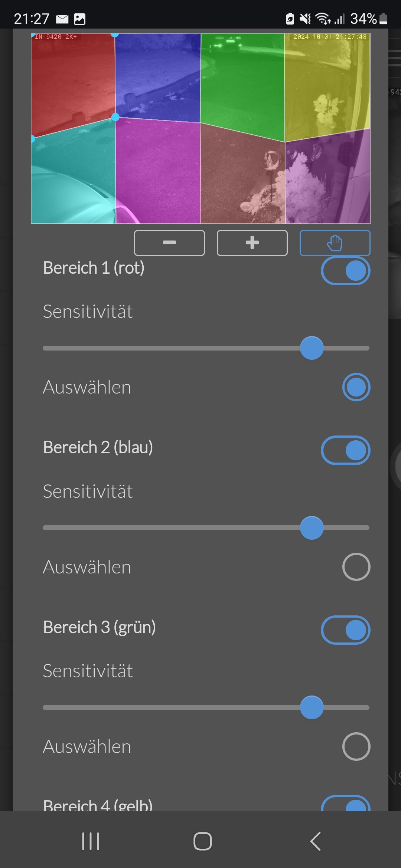
Task: Turn off the Bereich 2 (blau) switch
Action: [x=346, y=450]
